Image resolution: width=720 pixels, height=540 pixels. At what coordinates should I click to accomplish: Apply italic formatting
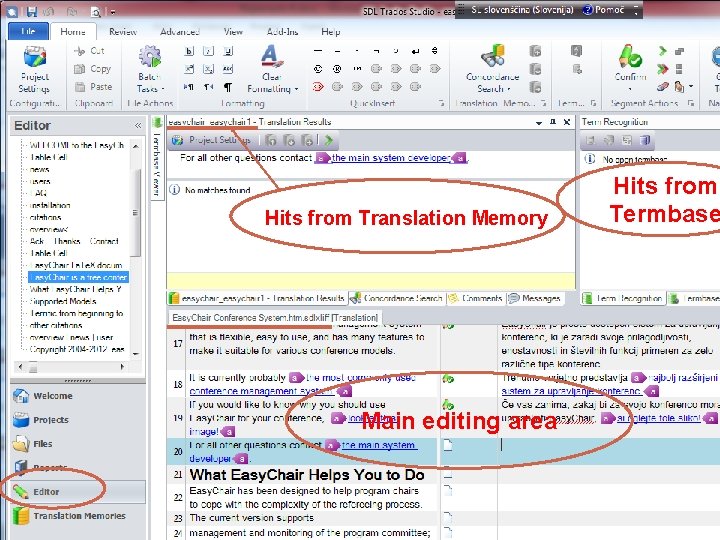(x=208, y=51)
